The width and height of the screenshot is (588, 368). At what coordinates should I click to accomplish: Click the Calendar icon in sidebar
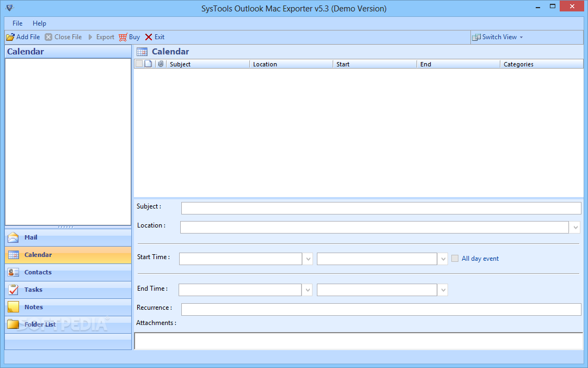pyautogui.click(x=13, y=255)
